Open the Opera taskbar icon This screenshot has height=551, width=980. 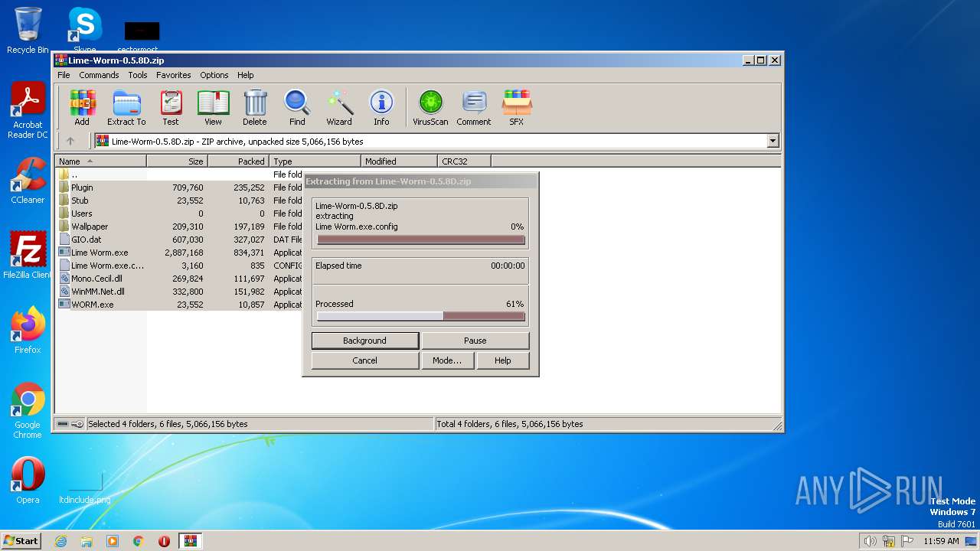click(x=164, y=541)
